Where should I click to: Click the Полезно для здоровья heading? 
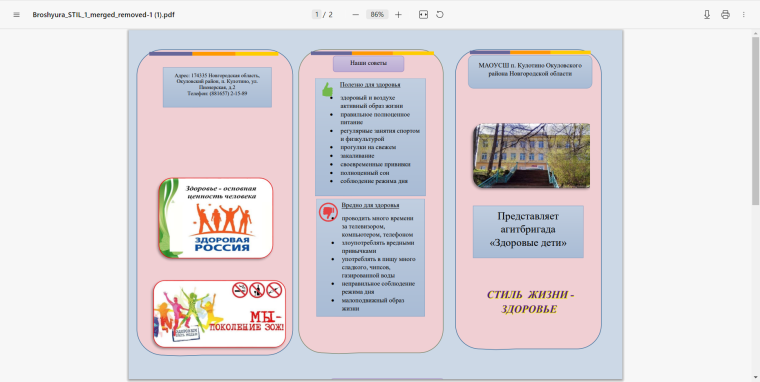370,84
